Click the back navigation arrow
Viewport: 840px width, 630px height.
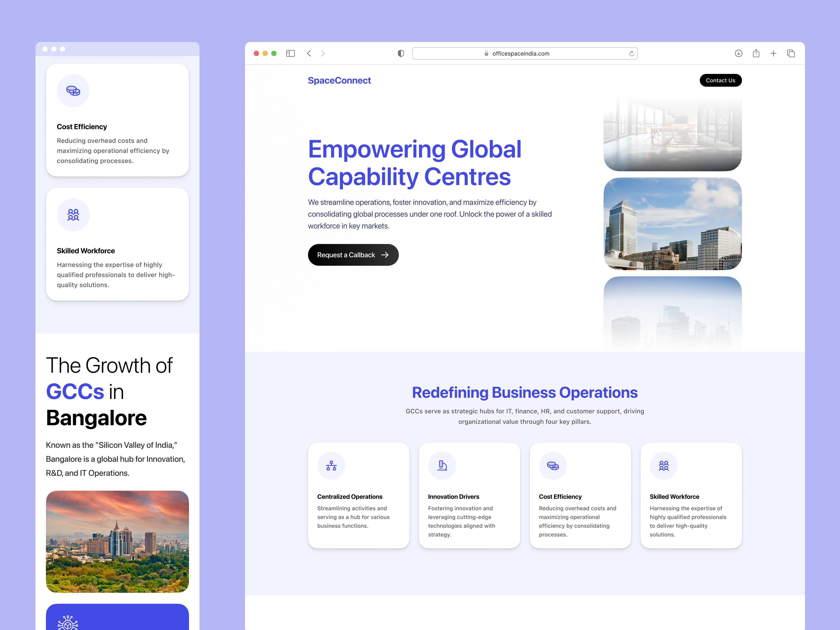309,53
